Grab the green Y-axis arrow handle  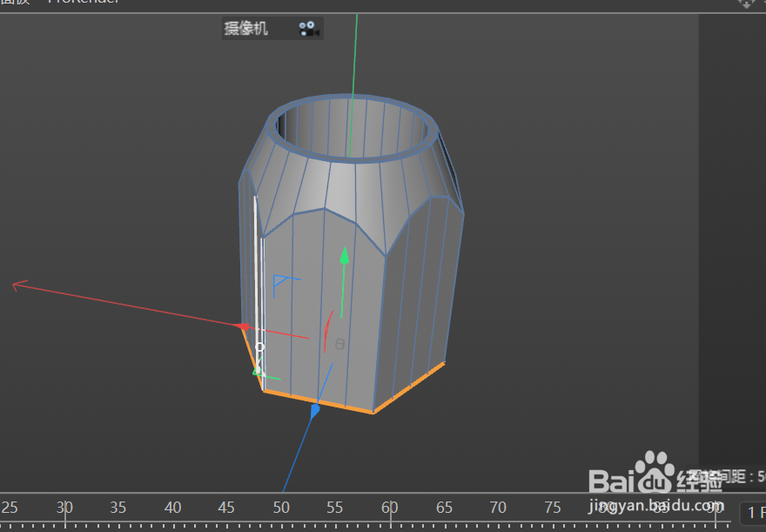[345, 255]
